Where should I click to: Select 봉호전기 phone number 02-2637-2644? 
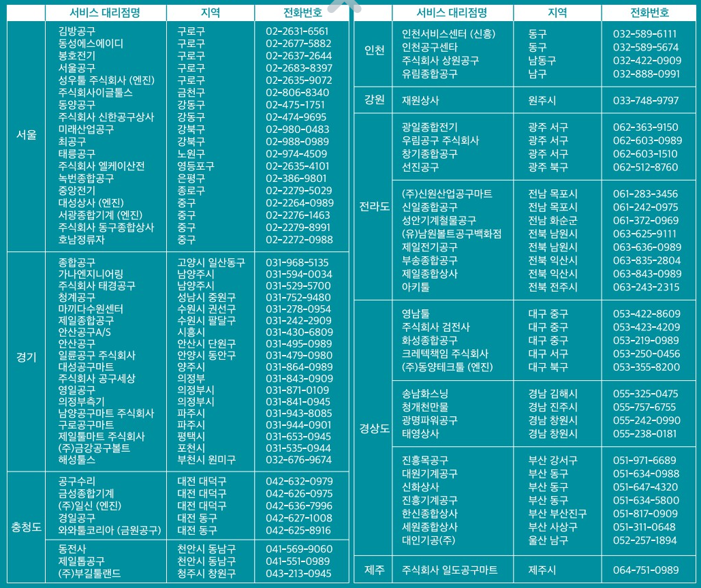(x=298, y=56)
